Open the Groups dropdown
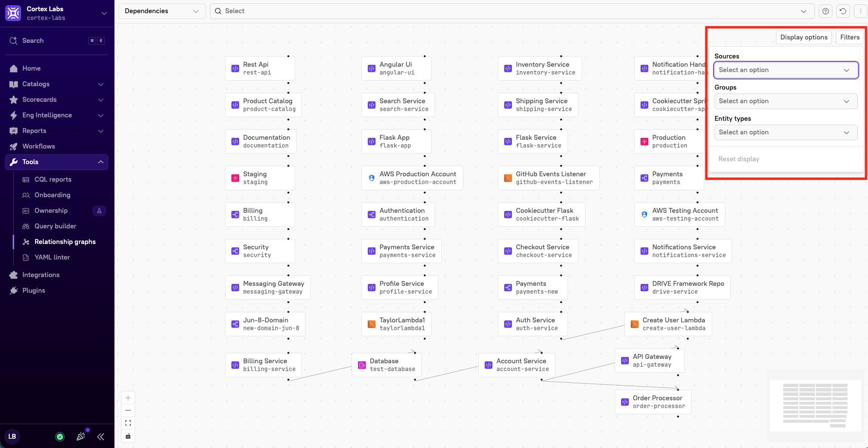Screen dimensions: 868x448 coord(786,101)
